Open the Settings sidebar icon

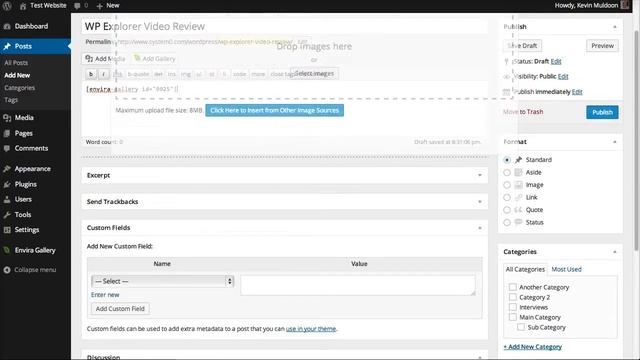coord(7,230)
